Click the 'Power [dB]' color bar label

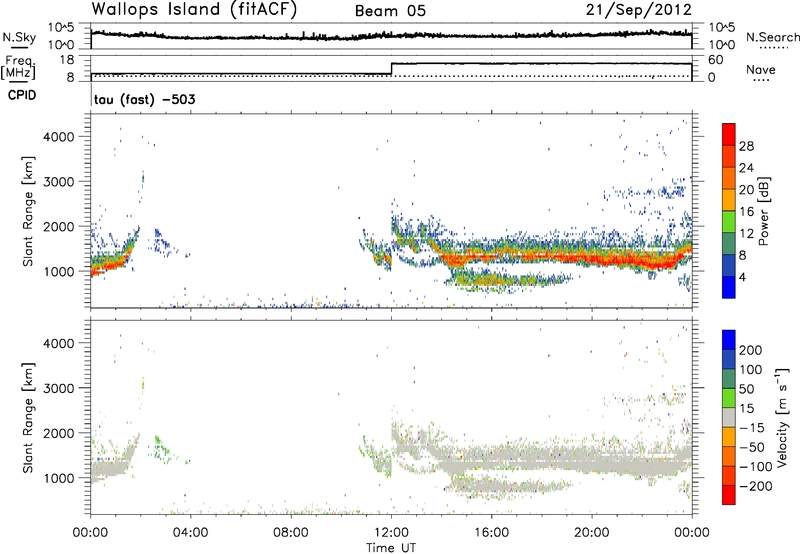pyautogui.click(x=763, y=211)
